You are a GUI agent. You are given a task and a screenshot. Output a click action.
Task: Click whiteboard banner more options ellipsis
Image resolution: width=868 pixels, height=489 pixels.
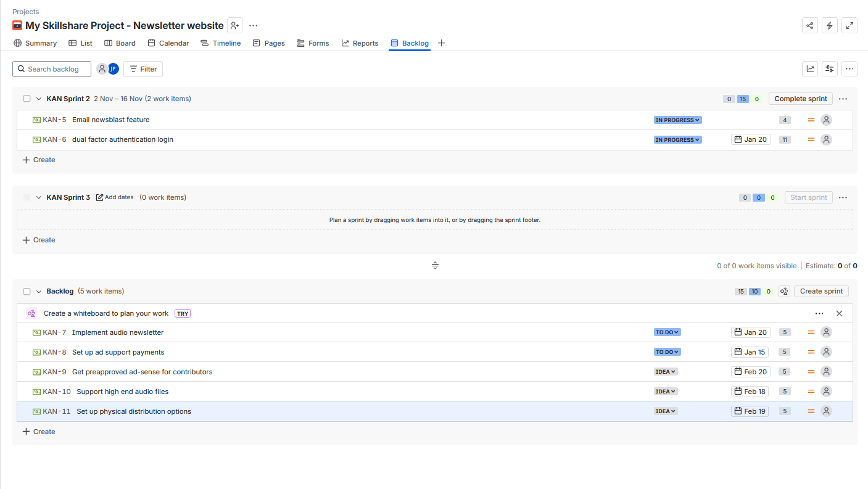click(x=819, y=313)
